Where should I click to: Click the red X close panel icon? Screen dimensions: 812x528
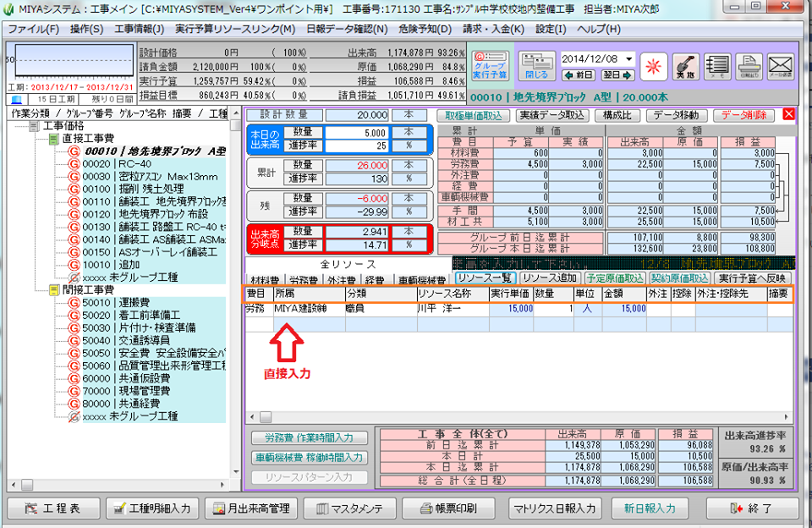point(788,114)
